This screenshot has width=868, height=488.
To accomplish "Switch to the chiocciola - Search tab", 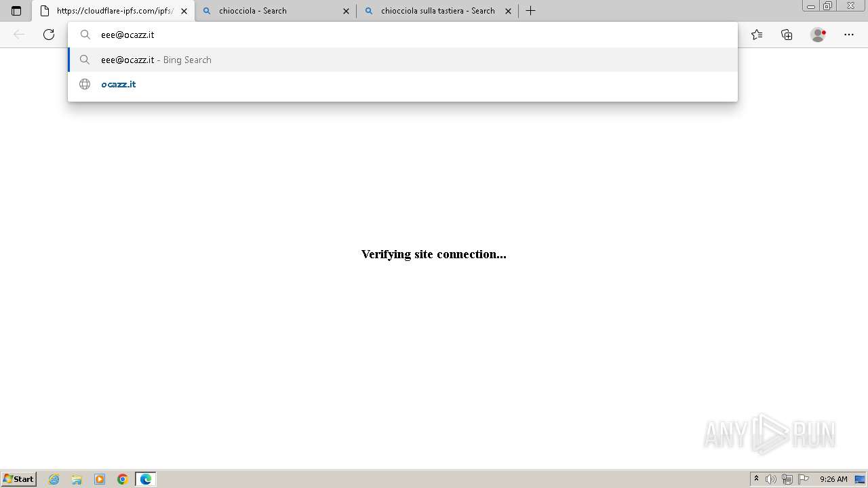I will pos(275,11).
